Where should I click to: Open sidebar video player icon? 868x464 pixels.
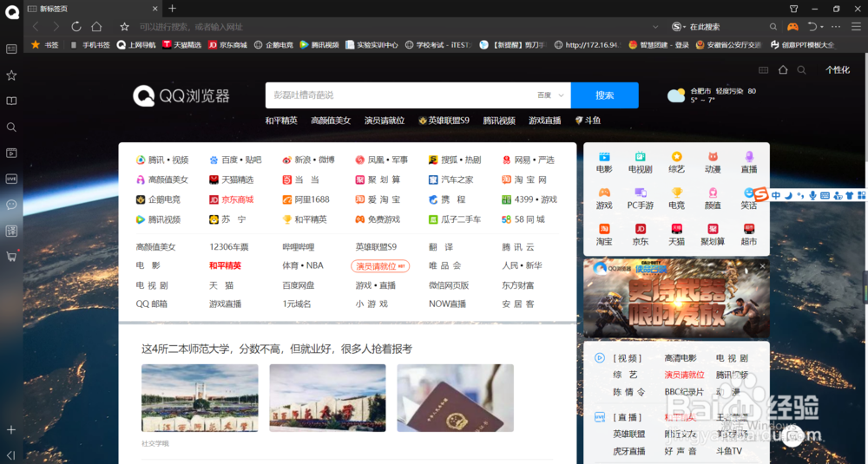[11, 153]
